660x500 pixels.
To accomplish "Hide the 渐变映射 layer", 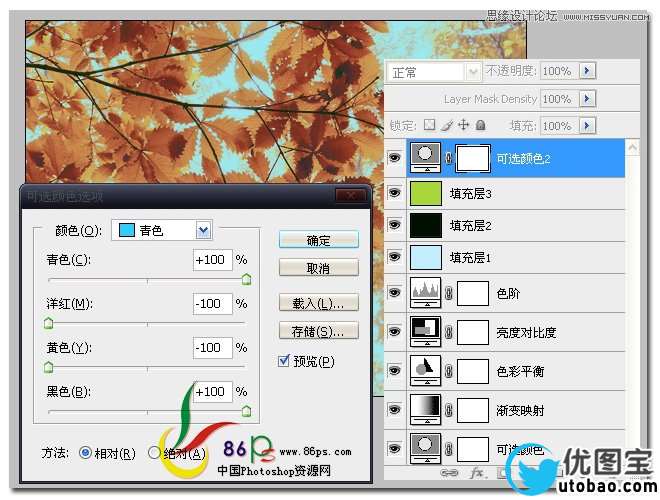I will pyautogui.click(x=394, y=409).
